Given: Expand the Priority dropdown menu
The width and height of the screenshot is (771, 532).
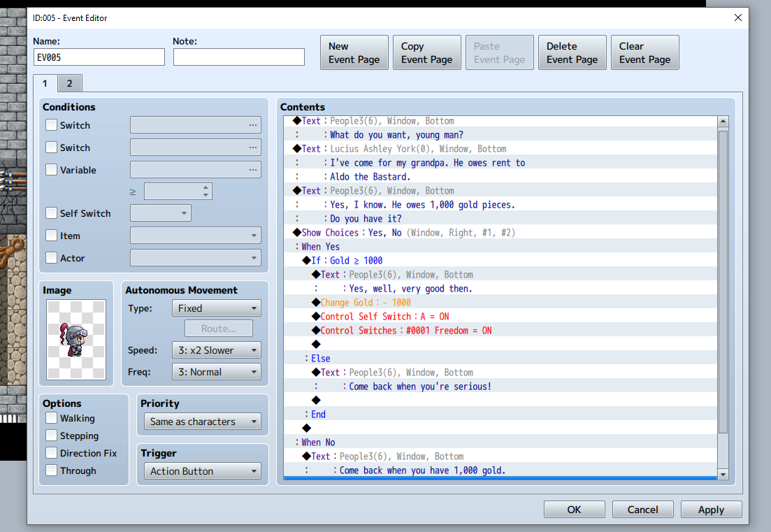Looking at the screenshot, I should coord(201,422).
